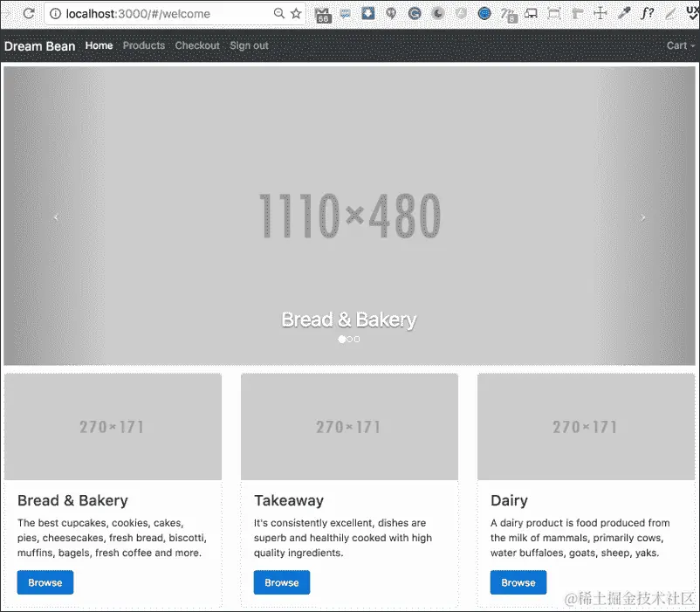Click the screen capture frame extension icon
The width and height of the screenshot is (700, 612).
tap(554, 14)
